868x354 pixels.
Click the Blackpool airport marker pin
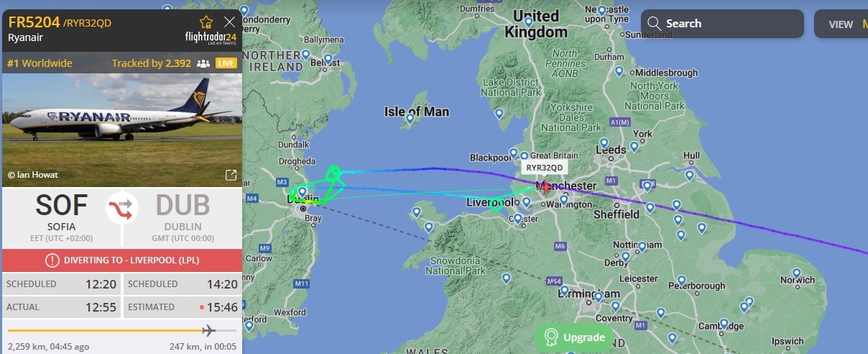tap(513, 153)
